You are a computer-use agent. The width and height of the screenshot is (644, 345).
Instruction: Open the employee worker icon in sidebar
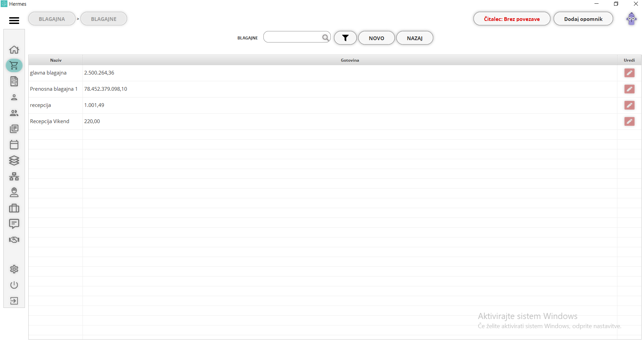point(14,192)
